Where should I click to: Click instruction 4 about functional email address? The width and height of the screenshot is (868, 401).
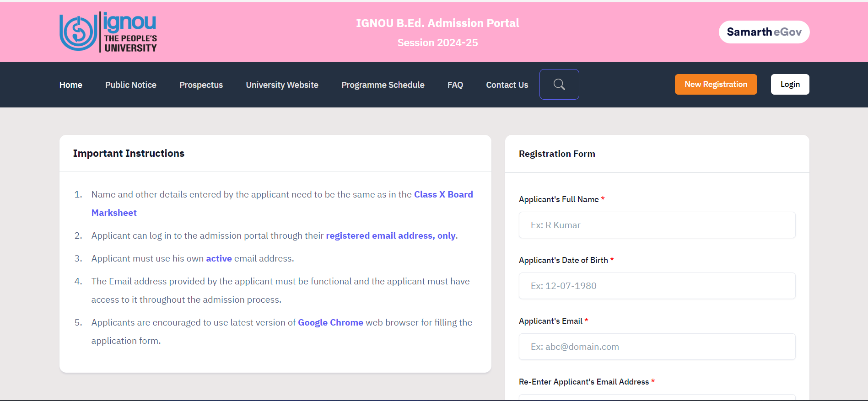[280, 290]
